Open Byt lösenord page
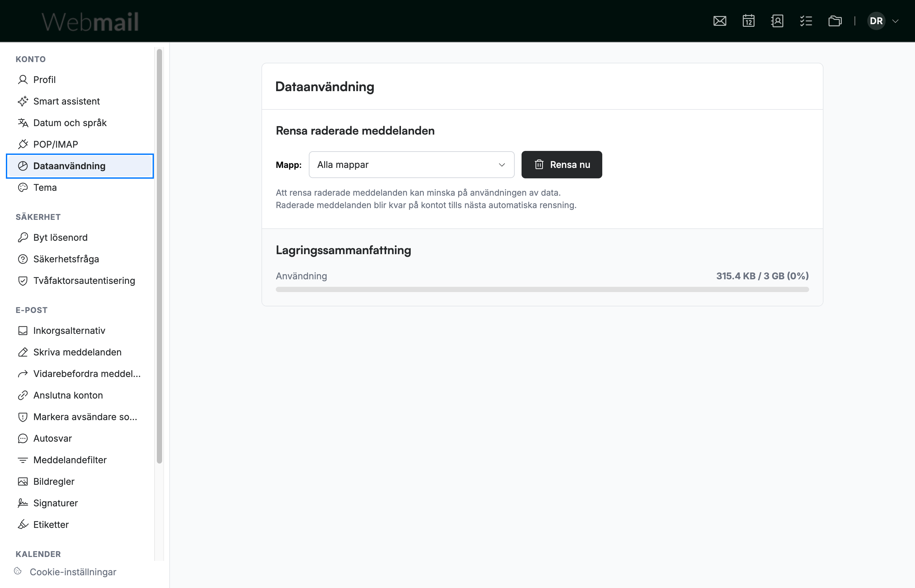 tap(80, 237)
